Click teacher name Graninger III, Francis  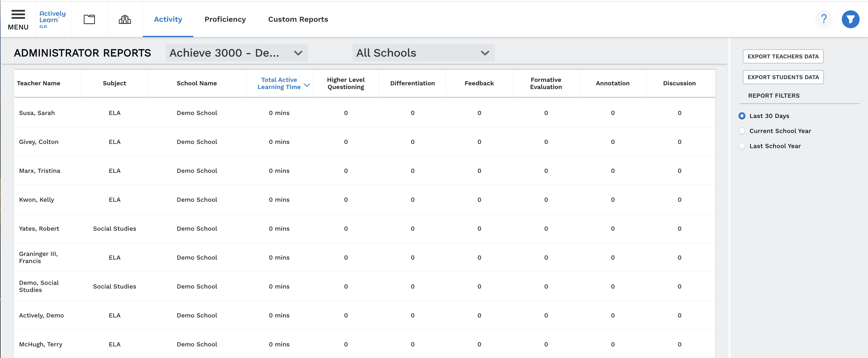tap(38, 258)
